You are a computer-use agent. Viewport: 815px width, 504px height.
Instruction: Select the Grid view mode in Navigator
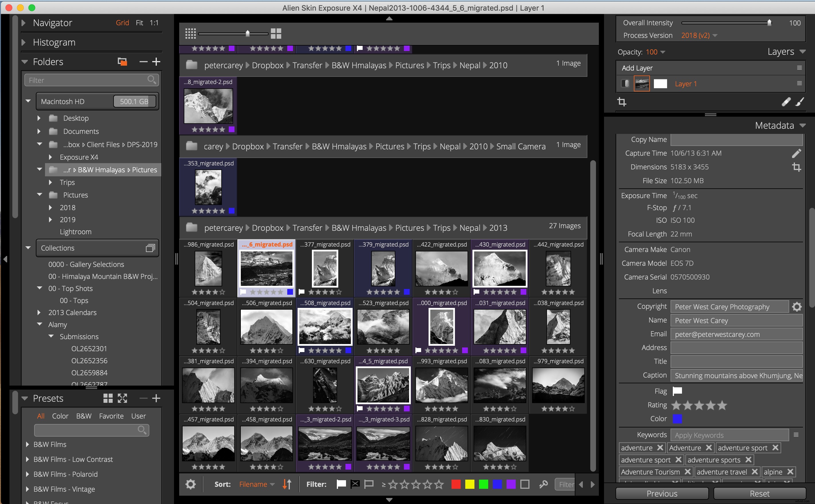point(122,23)
